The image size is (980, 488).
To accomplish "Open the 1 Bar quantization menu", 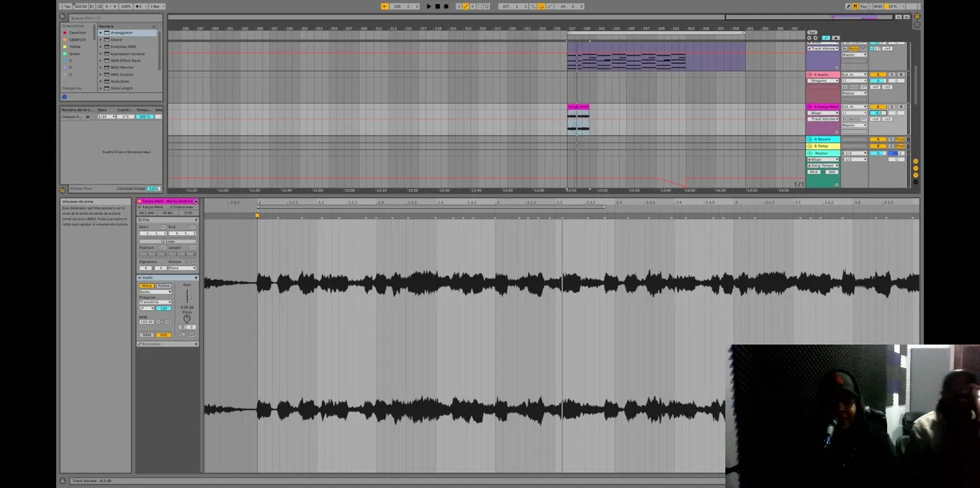I will 157,6.
